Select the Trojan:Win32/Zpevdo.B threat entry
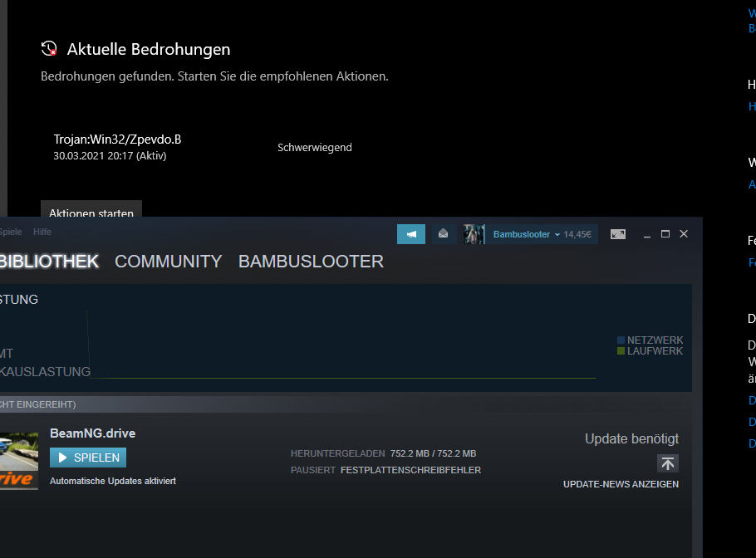Image resolution: width=756 pixels, height=558 pixels. click(x=117, y=139)
